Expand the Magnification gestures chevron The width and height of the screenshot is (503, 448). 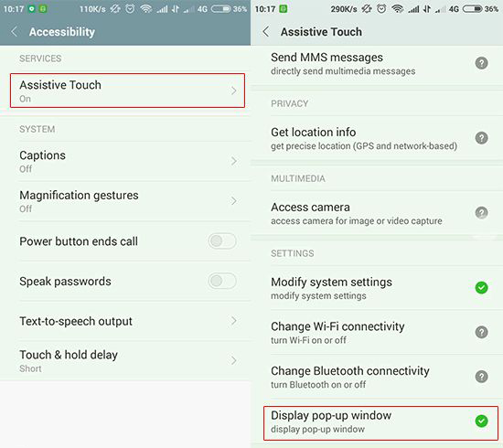click(234, 201)
